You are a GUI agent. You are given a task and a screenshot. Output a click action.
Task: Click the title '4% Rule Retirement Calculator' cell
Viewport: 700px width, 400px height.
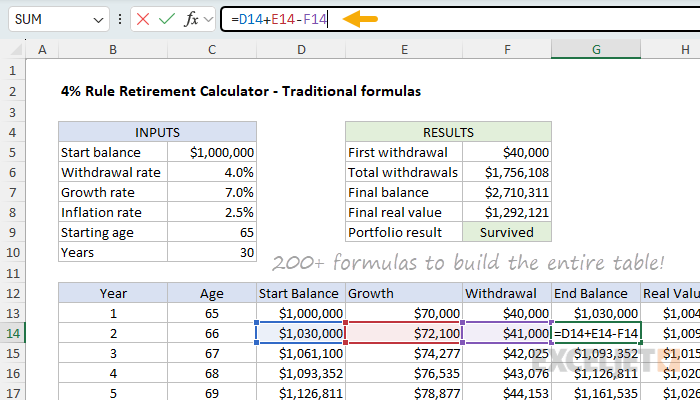[x=241, y=91]
